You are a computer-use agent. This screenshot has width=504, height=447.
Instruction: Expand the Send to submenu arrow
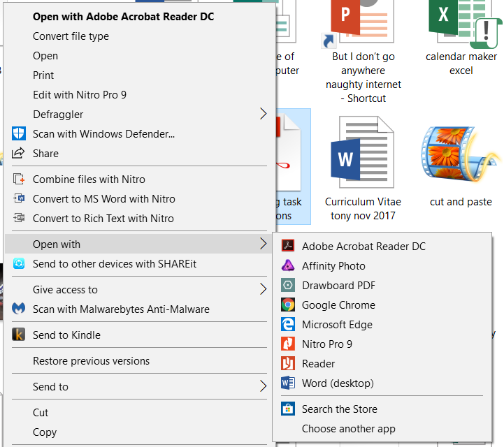pyautogui.click(x=264, y=386)
